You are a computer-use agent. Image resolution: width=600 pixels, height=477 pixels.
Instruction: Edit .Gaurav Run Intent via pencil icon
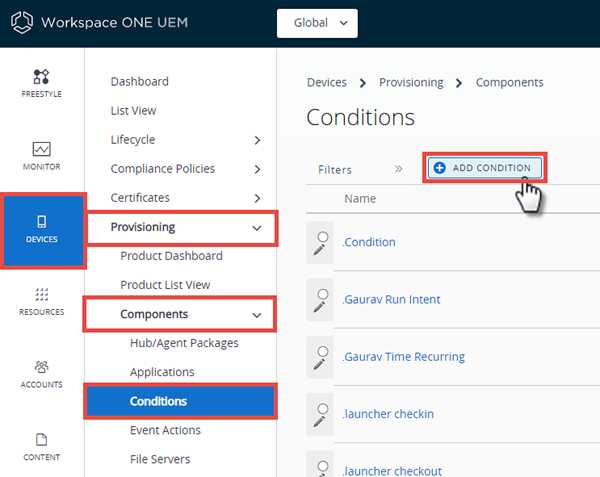[319, 307]
